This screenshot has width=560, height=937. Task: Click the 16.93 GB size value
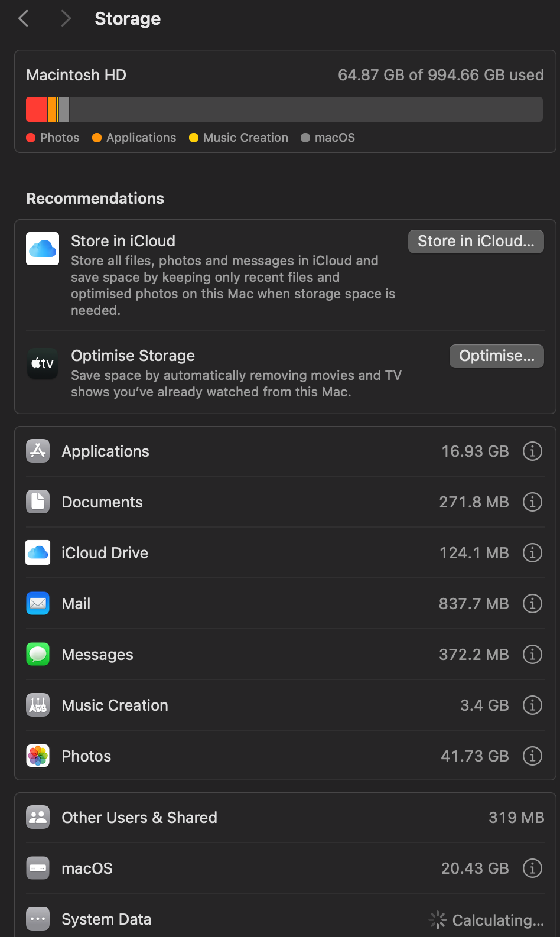coord(476,451)
